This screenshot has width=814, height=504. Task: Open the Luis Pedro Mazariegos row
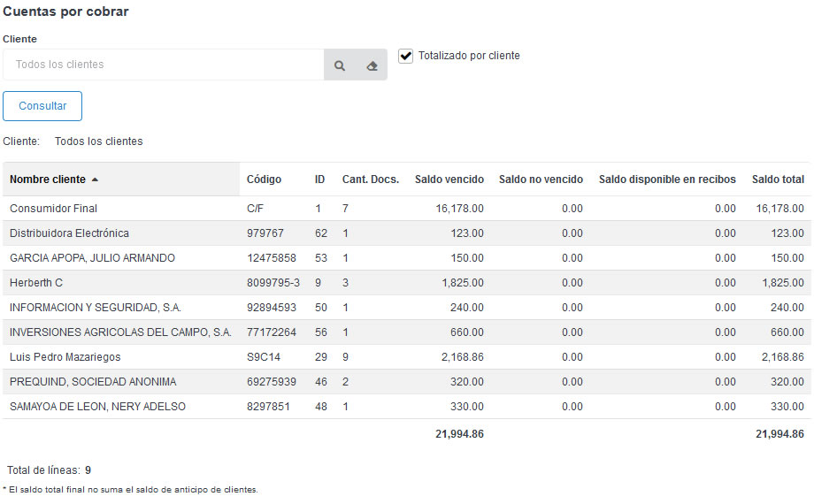pos(65,357)
